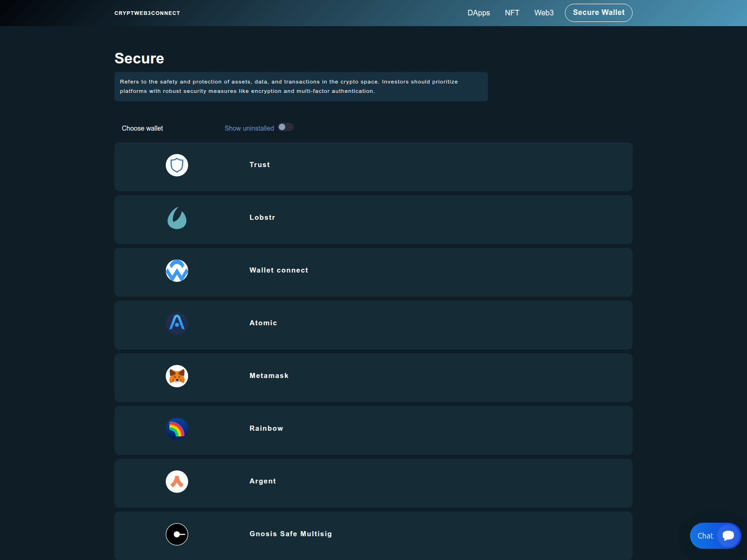Open the Web3 menu item
The width and height of the screenshot is (747, 560).
click(544, 13)
